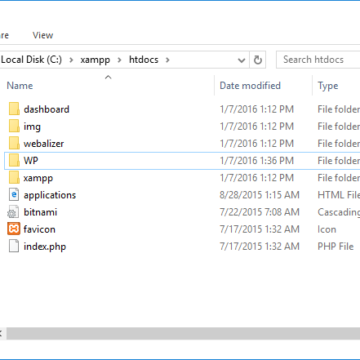Select the xampp folder icon in list
This screenshot has width=360, height=360.
coord(14,178)
